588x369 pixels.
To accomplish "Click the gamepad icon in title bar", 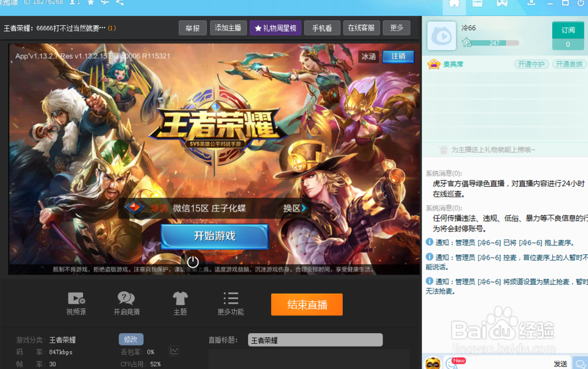I will (x=502, y=4).
